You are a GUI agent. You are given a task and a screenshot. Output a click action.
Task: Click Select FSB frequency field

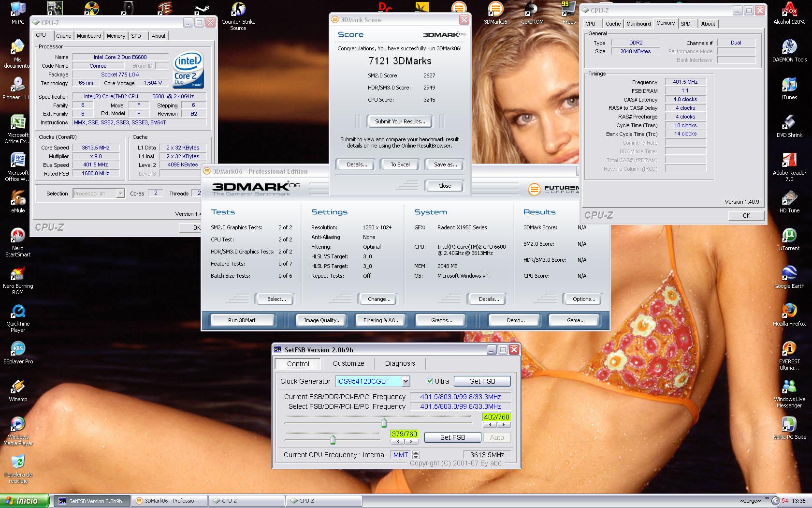(460, 406)
